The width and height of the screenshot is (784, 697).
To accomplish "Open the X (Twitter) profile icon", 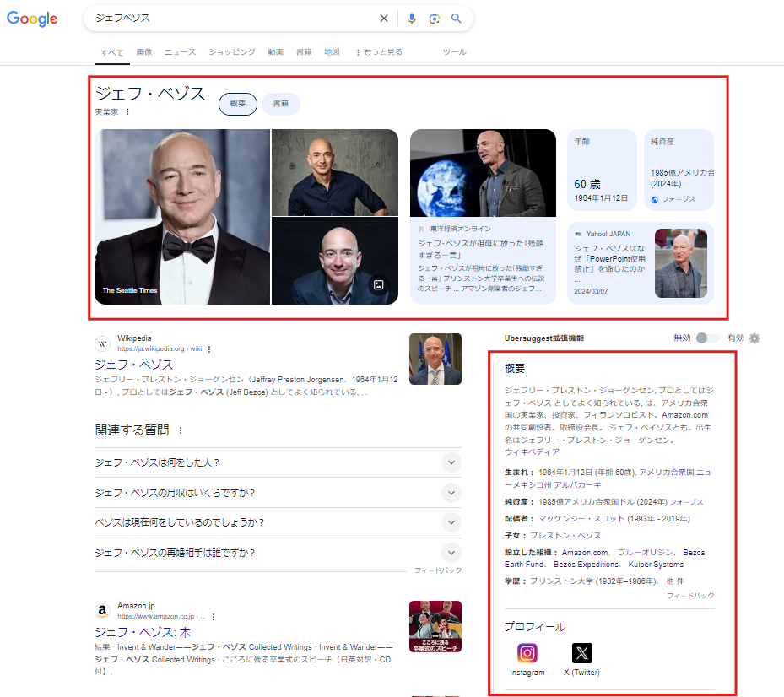I will click(582, 653).
